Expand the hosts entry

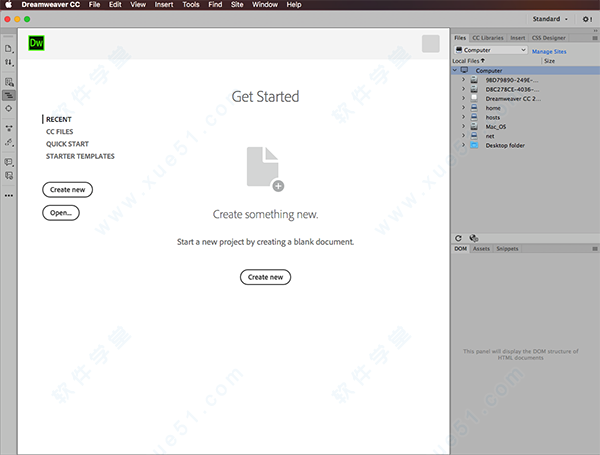point(463,117)
